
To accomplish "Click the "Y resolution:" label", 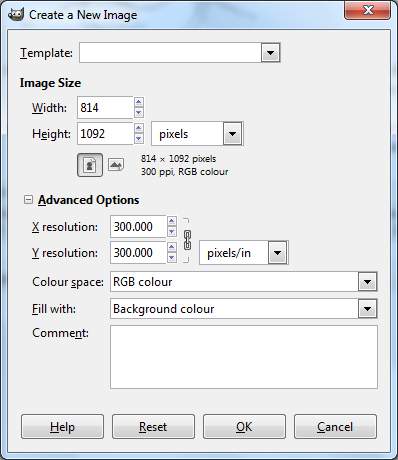I will (x=65, y=253).
